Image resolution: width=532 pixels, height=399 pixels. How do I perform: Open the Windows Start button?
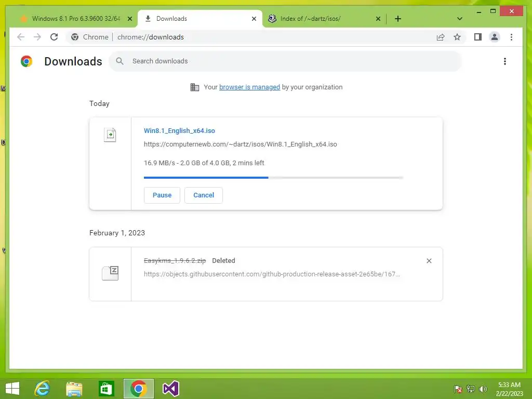[x=12, y=389]
